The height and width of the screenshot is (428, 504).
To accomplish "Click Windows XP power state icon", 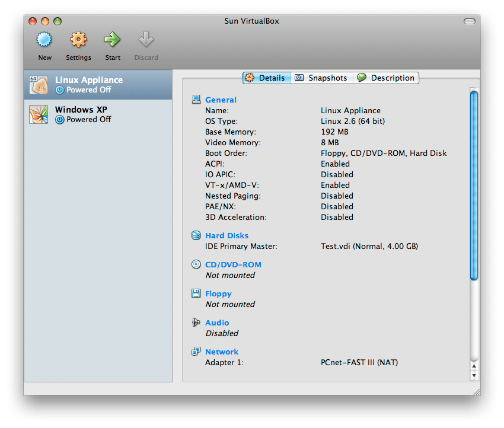I will (60, 120).
